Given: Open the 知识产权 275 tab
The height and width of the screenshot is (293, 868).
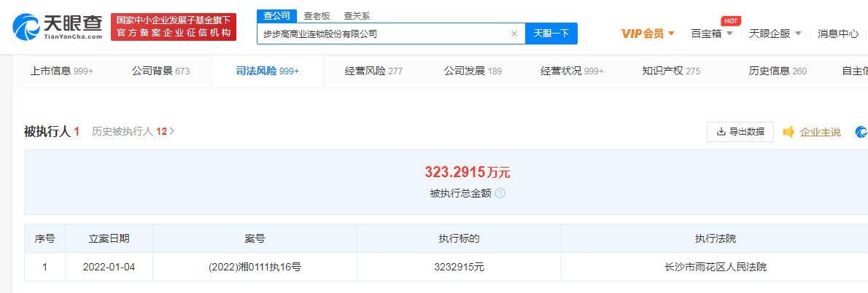Looking at the screenshot, I should point(671,71).
